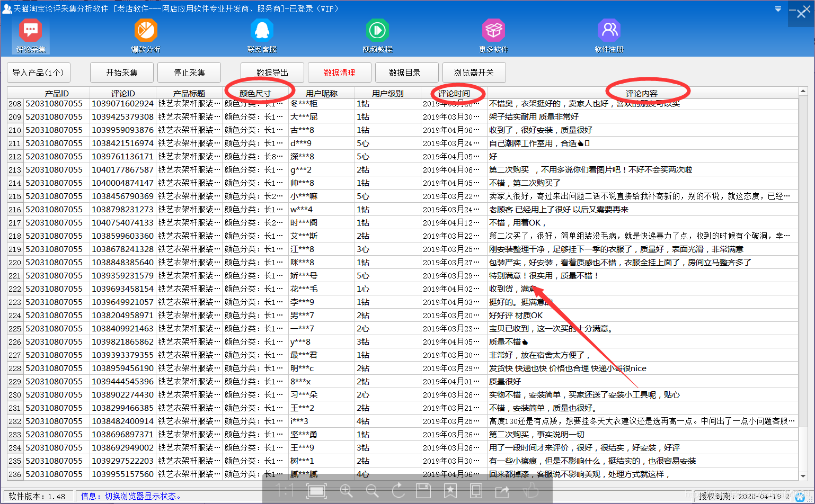Click the 用户昵称 column header

322,93
